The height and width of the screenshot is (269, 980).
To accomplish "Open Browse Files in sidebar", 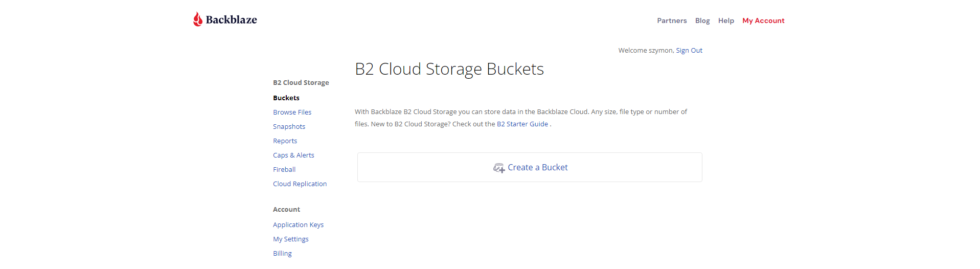I will pos(292,113).
